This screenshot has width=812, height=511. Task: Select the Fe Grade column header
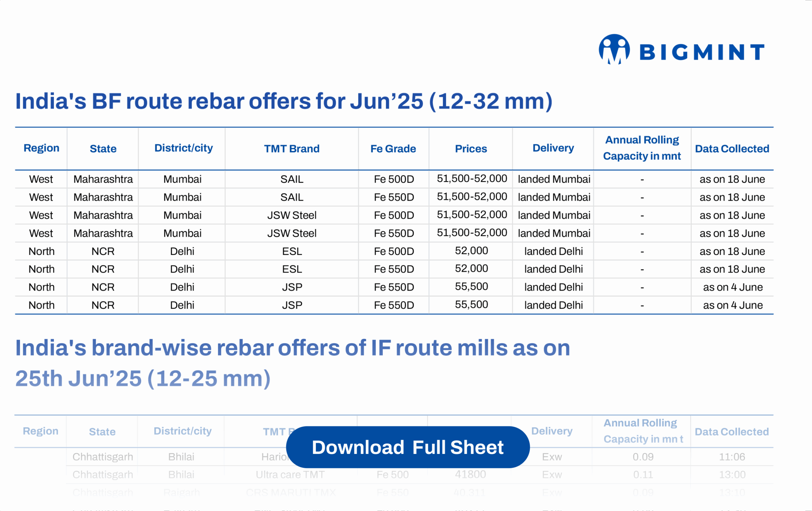tap(393, 149)
